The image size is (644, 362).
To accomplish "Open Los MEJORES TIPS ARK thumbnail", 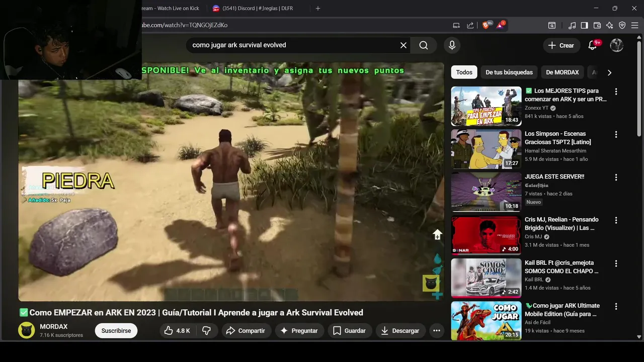I will click(486, 106).
